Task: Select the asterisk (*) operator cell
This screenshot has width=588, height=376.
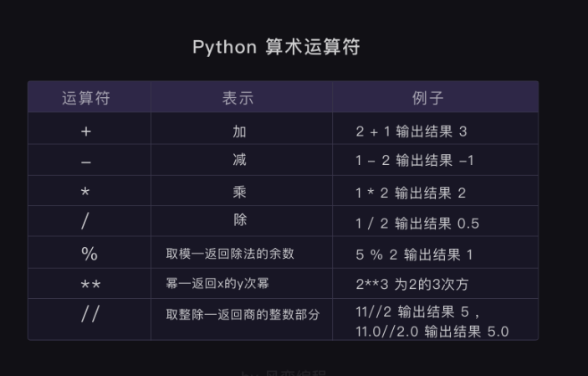Action: click(x=86, y=193)
